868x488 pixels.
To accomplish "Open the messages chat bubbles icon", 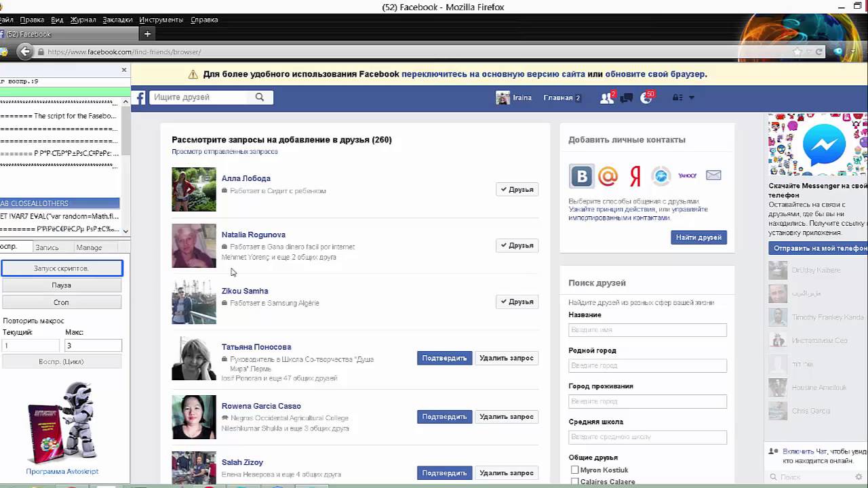I will pyautogui.click(x=627, y=98).
